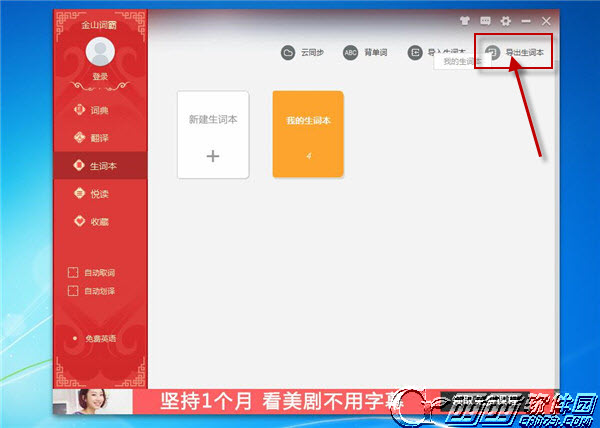Open the orange 我的生词本 card
Viewport: 600px width, 428px height.
tap(308, 134)
